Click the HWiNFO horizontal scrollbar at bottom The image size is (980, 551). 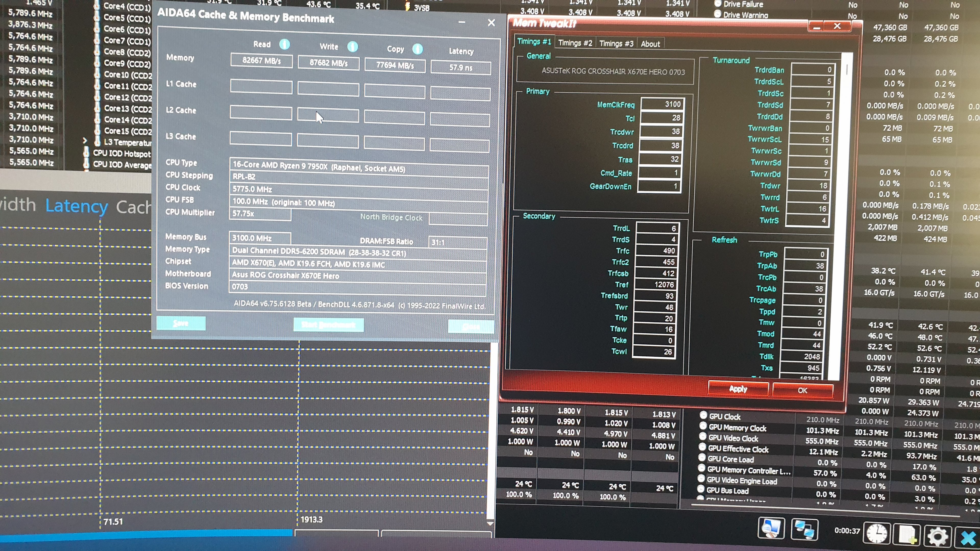pos(826,510)
